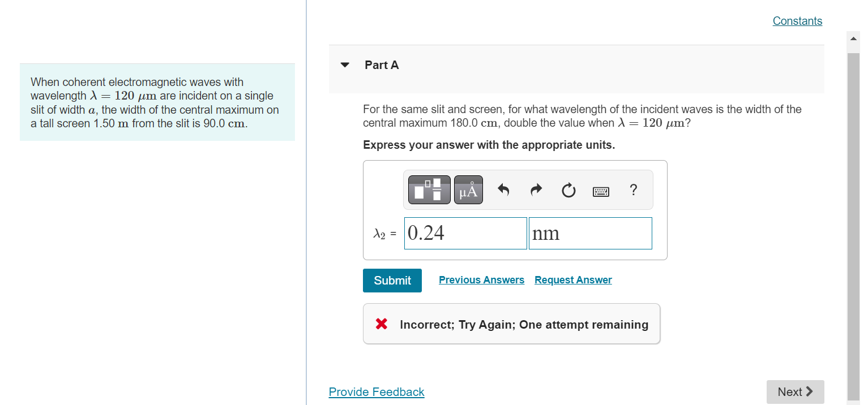Image resolution: width=868 pixels, height=405 pixels.
Task: Click the 0.24 answer value field
Action: (x=465, y=233)
